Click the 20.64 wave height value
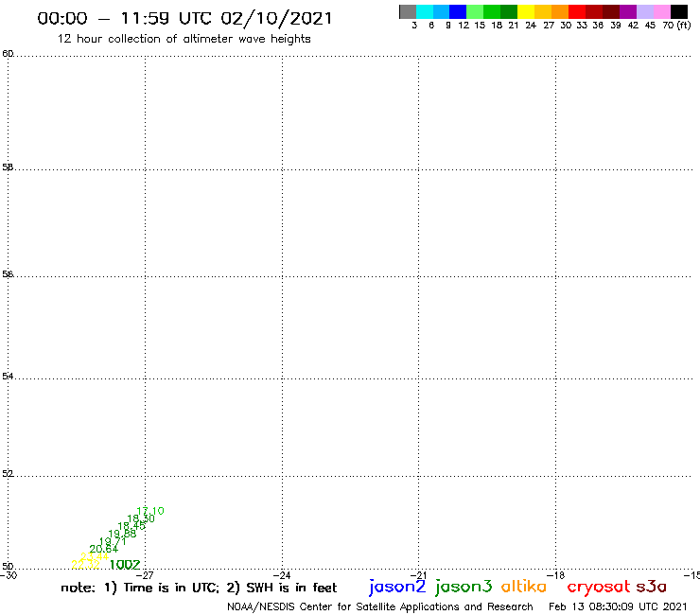This screenshot has height=615, width=700. [x=103, y=549]
